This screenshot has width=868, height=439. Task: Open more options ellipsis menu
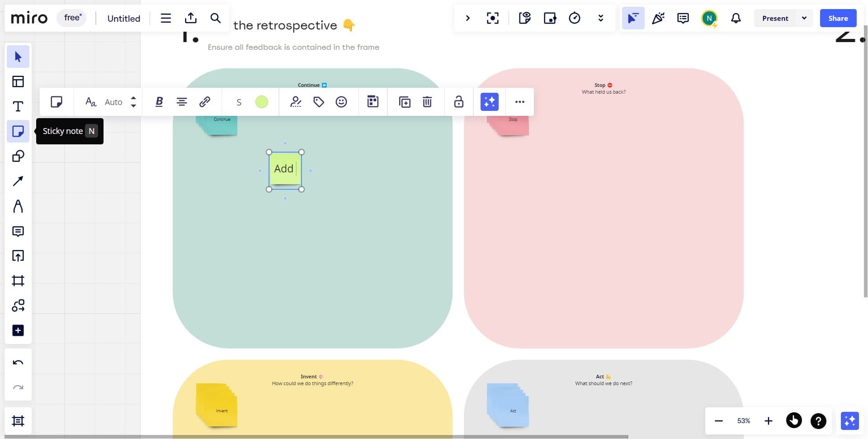[520, 102]
